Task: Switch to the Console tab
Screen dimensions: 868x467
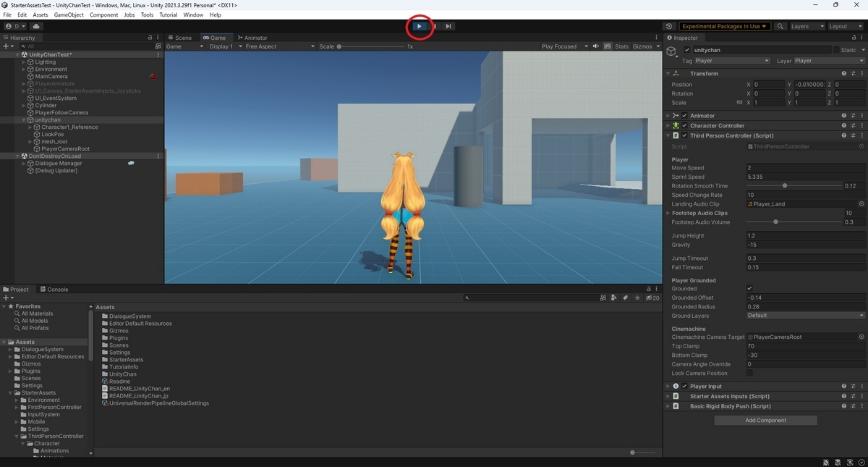Action: click(x=54, y=289)
